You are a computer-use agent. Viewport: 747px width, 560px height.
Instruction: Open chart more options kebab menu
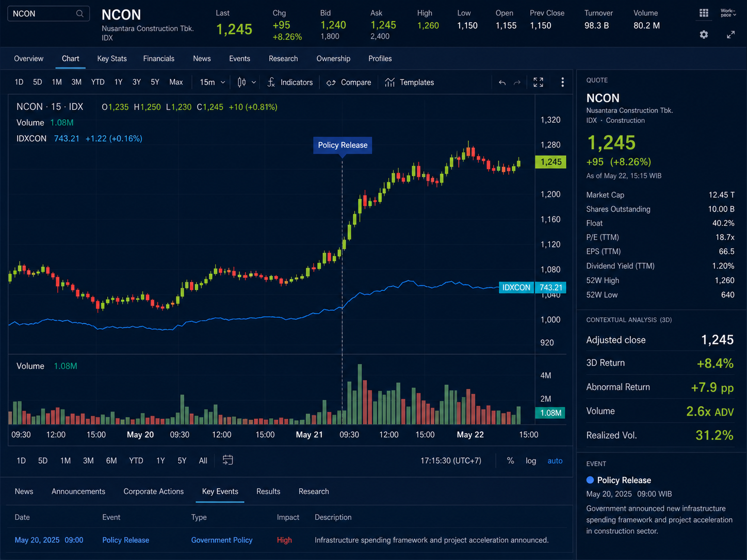(562, 82)
